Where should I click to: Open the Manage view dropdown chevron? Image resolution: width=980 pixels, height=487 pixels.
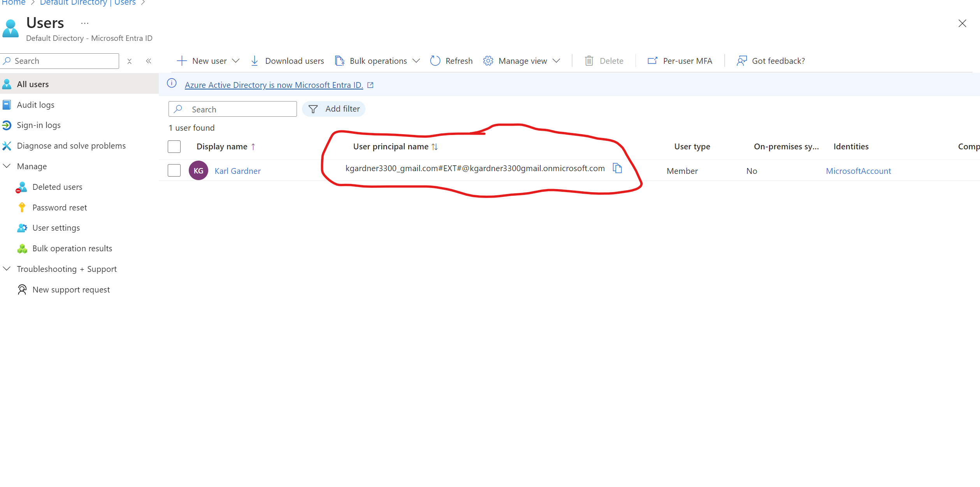point(556,61)
